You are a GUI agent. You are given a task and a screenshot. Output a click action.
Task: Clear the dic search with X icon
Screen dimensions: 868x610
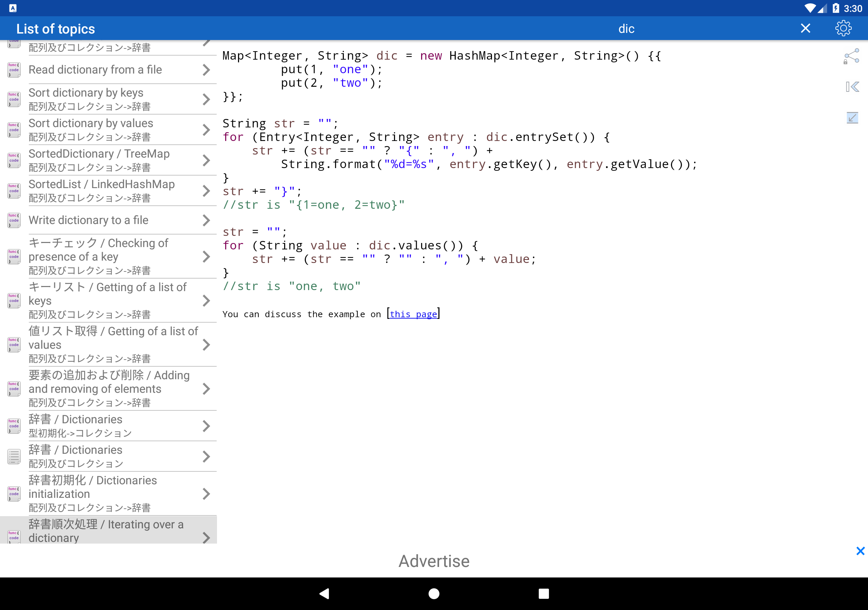(805, 28)
